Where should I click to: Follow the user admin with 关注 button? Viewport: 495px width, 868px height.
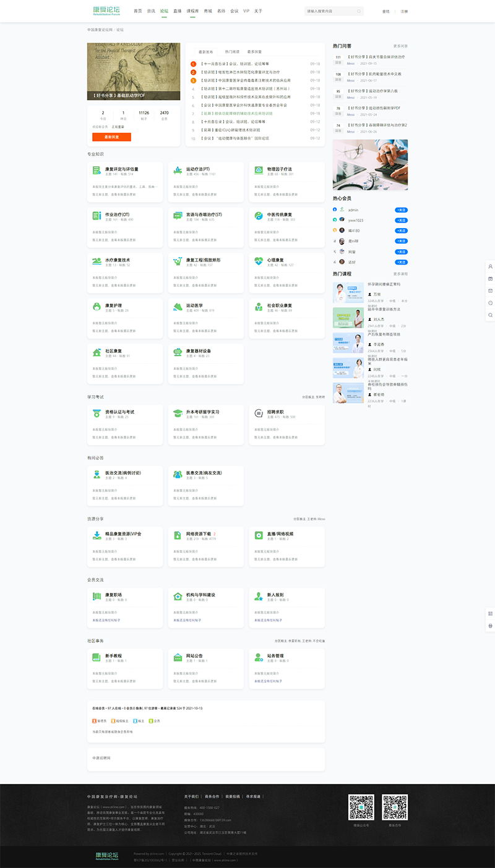click(x=401, y=210)
